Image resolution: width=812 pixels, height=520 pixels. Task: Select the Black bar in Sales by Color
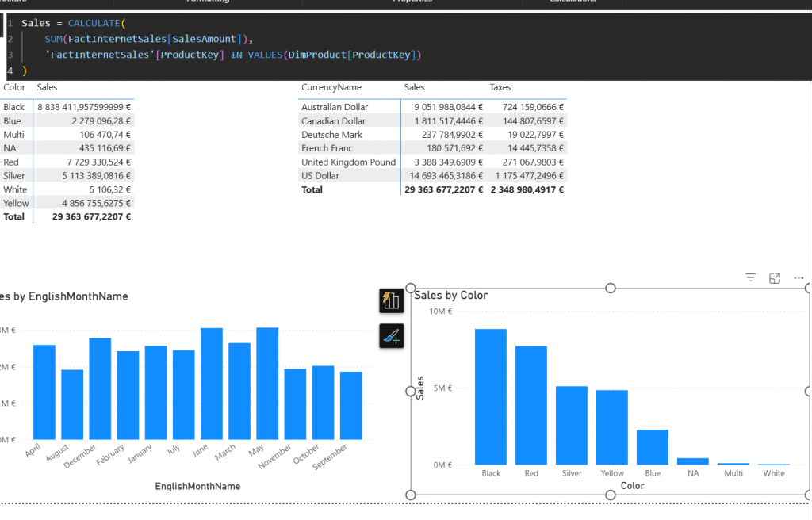[491, 396]
